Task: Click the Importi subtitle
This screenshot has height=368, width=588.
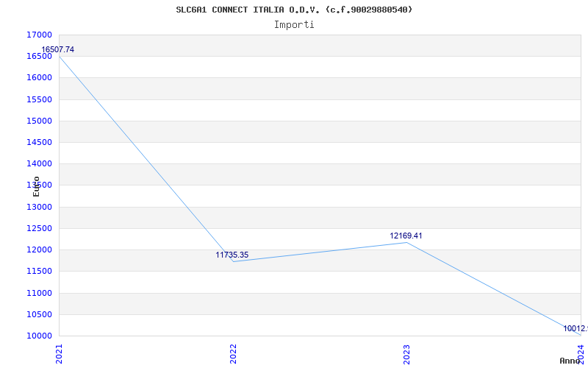Action: [294, 25]
